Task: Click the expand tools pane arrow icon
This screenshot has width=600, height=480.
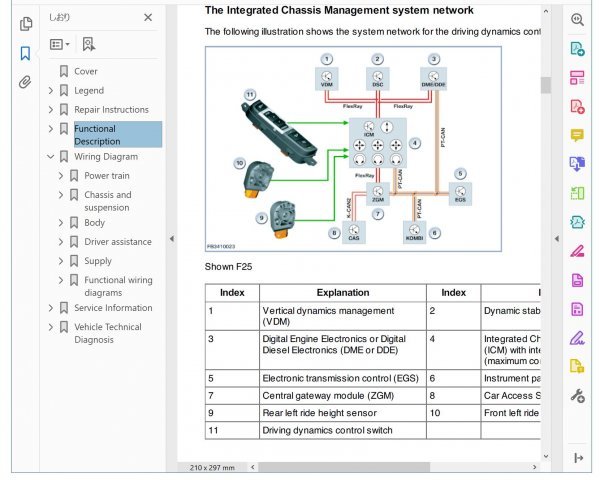Action: 579,458
